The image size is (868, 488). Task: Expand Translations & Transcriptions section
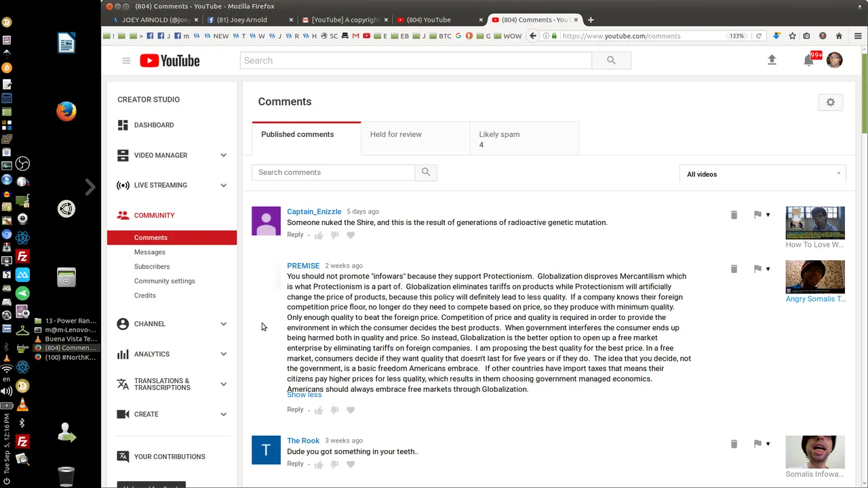(223, 384)
